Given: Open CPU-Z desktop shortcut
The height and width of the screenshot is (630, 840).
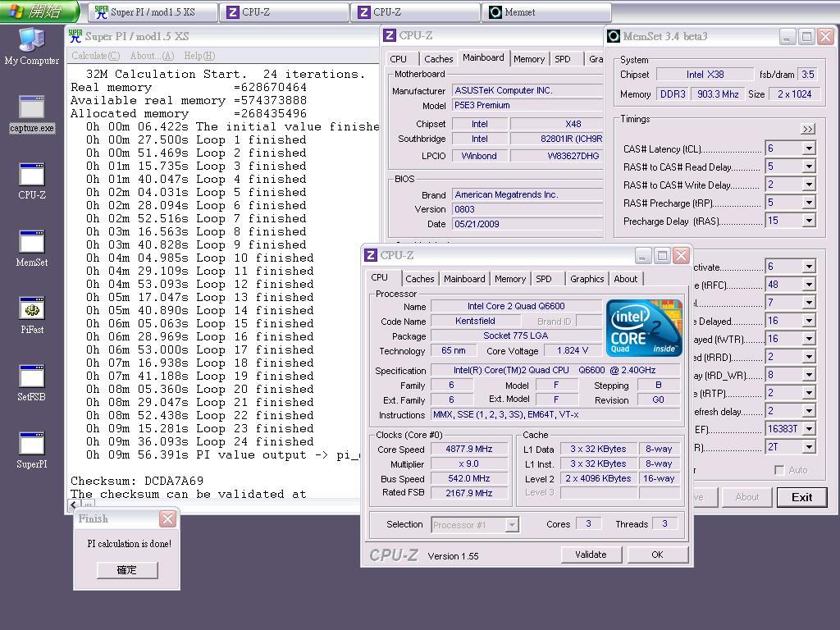Looking at the screenshot, I should coord(32,181).
